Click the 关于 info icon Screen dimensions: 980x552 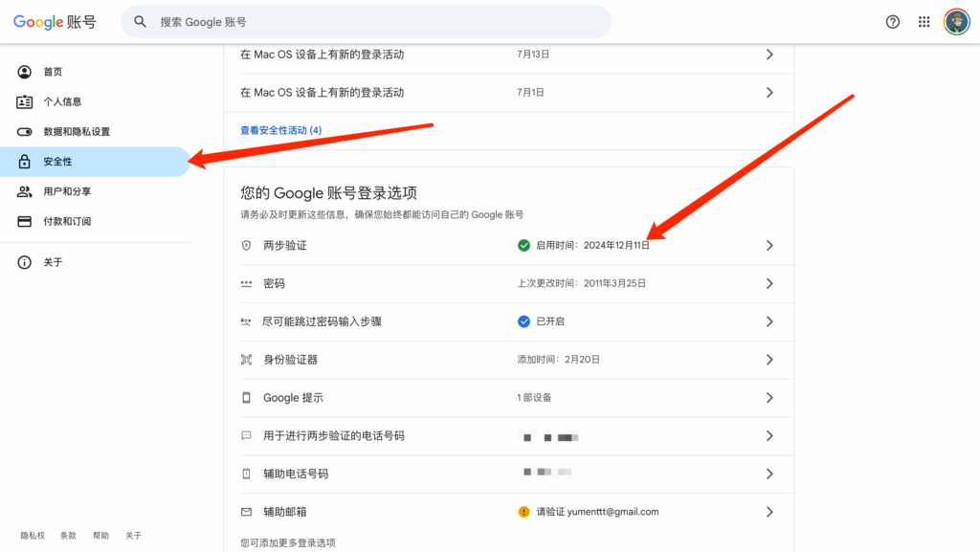coord(24,262)
